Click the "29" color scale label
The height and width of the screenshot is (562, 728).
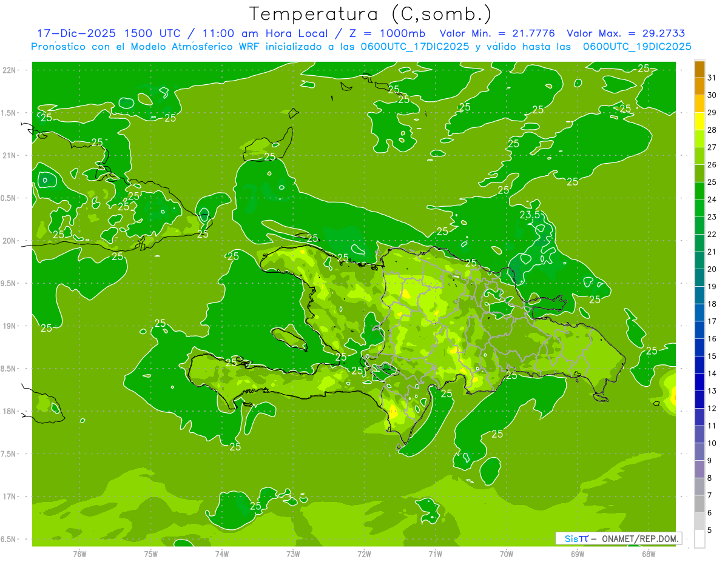tap(712, 113)
